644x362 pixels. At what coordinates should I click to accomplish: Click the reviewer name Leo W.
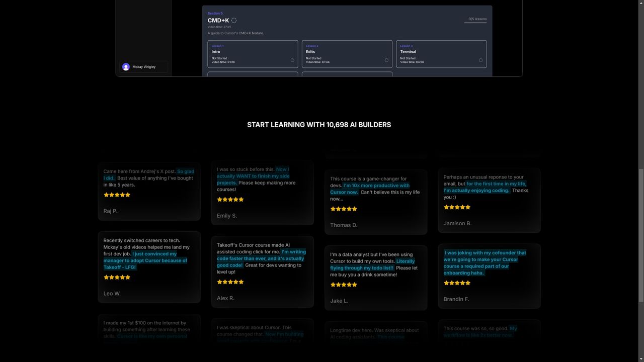[112, 294]
